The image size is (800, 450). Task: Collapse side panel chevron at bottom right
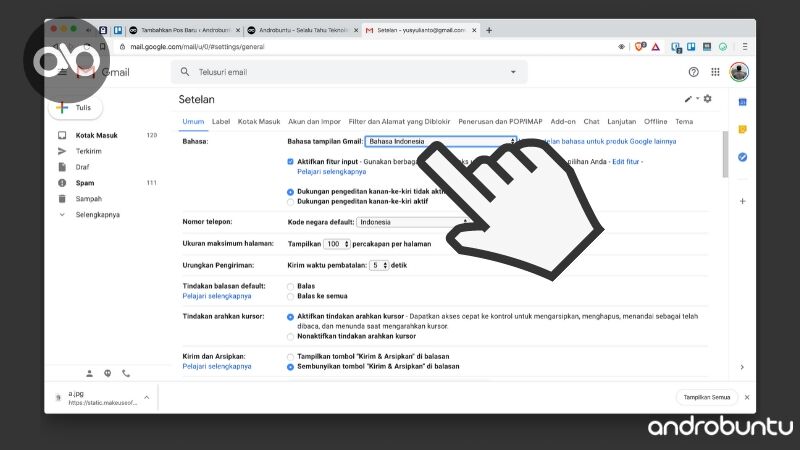tap(742, 367)
